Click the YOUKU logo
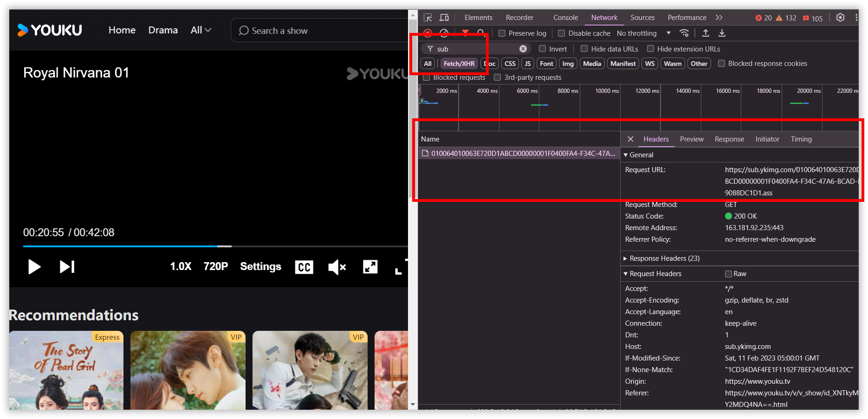This screenshot has width=868, height=419. (x=50, y=30)
